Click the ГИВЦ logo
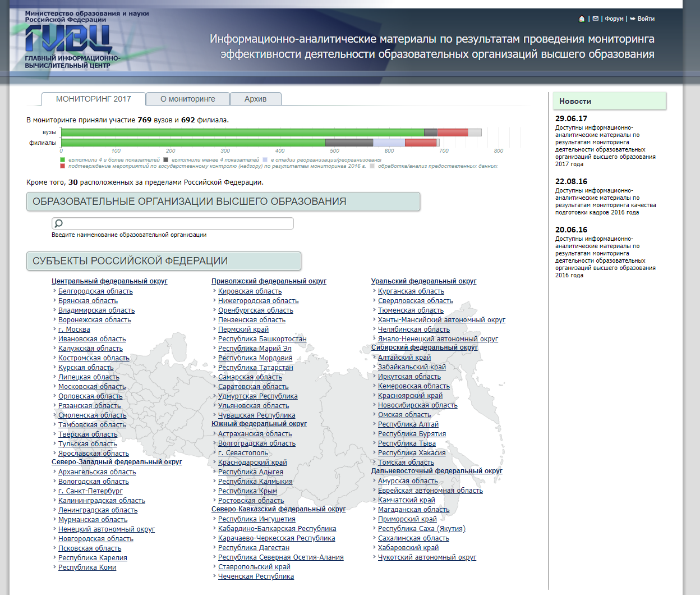700x595 pixels. point(68,40)
